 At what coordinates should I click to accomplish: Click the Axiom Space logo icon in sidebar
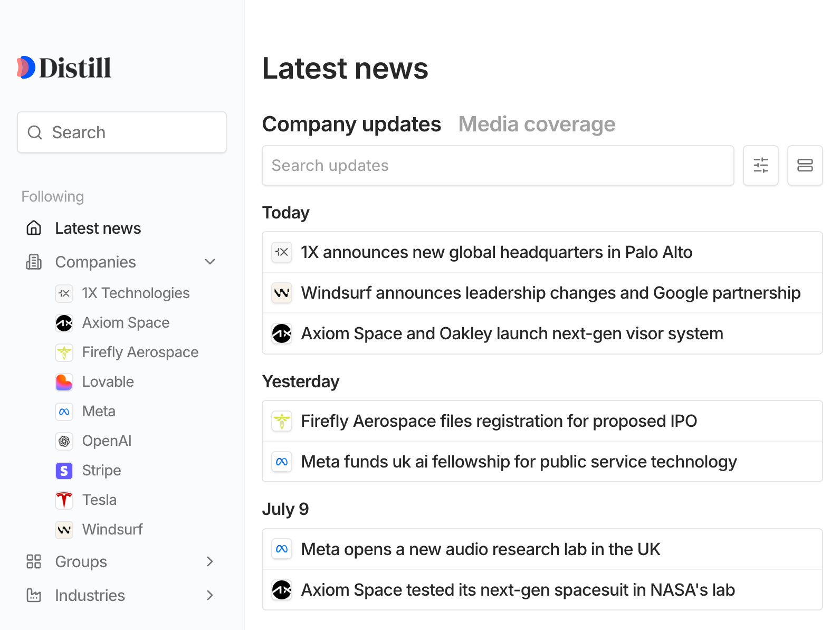pos(64,323)
